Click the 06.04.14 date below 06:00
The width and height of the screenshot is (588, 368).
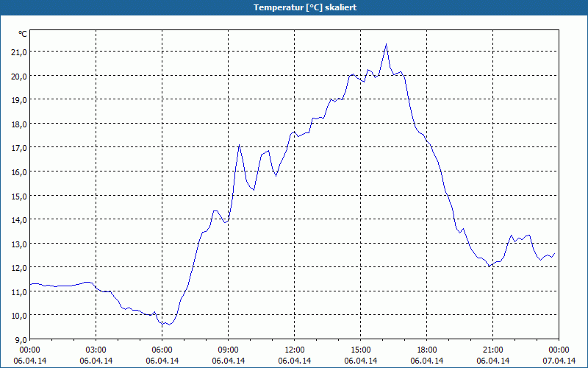click(162, 361)
